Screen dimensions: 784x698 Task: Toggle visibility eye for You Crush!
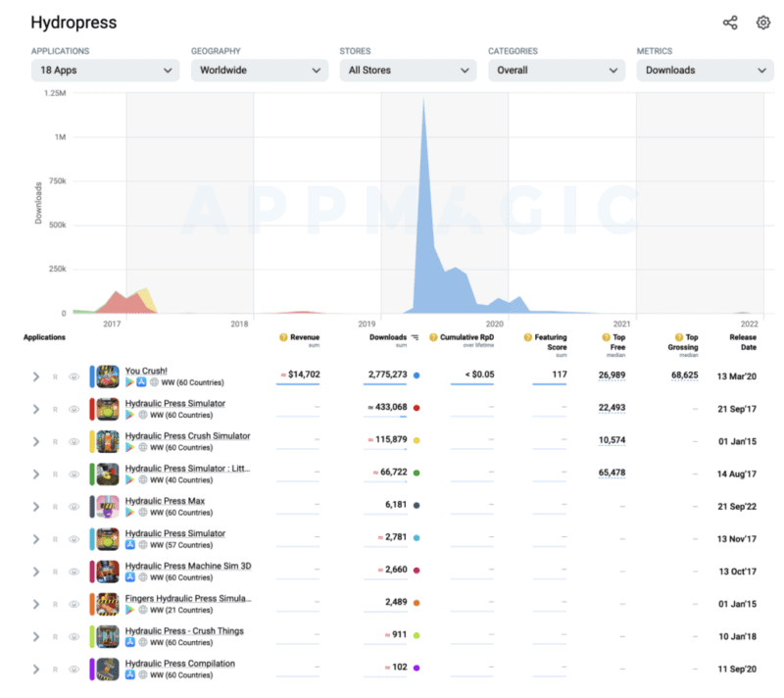(x=73, y=376)
